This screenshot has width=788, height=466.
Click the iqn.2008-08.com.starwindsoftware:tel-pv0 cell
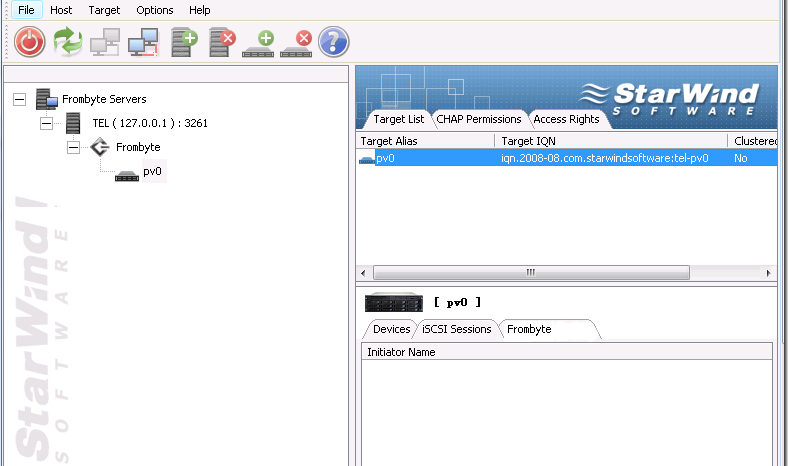[605, 158]
